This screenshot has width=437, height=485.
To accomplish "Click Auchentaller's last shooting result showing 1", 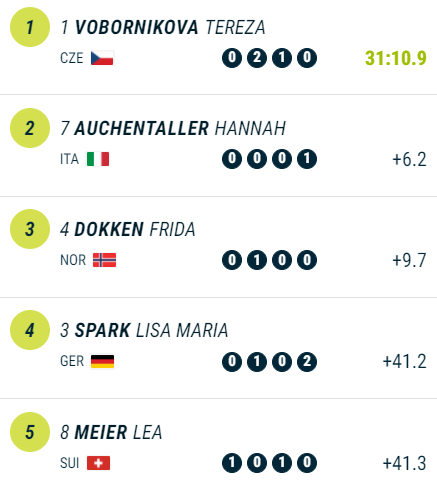I will [307, 159].
